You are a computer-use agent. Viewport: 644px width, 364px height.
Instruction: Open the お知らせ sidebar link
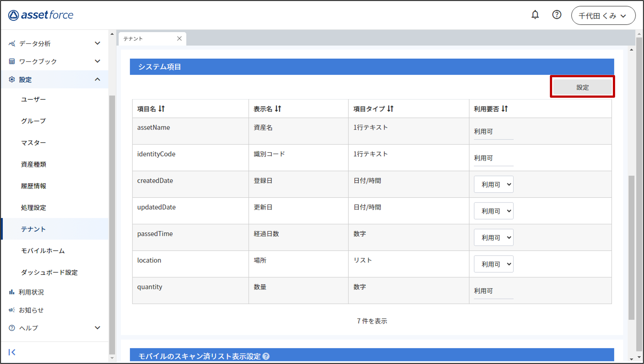[31, 310]
